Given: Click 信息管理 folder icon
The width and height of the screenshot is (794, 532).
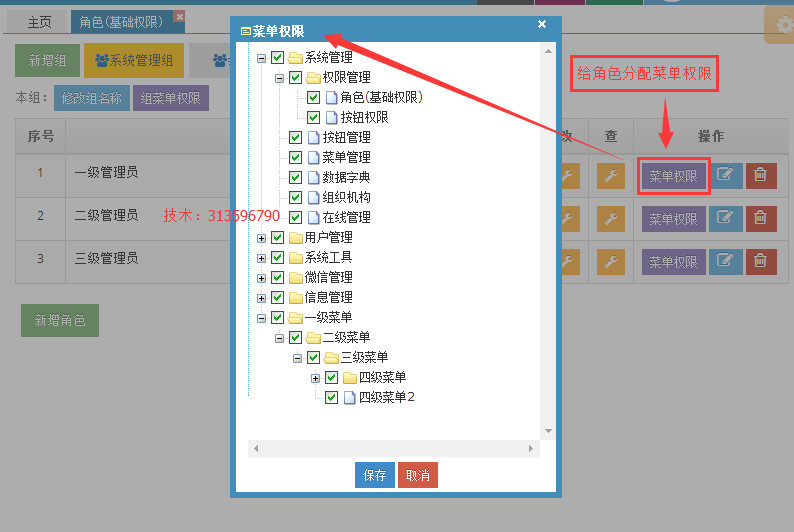Looking at the screenshot, I should (295, 298).
